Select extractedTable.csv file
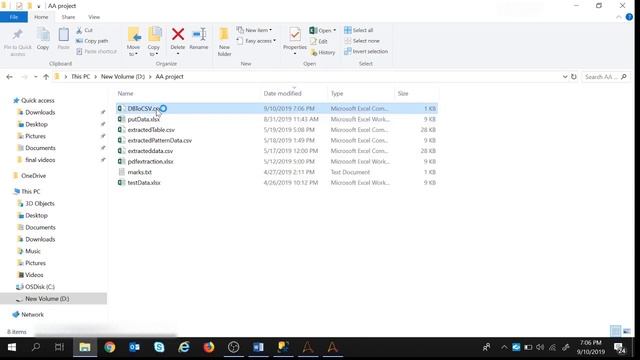The height and width of the screenshot is (360, 640). [x=277, y=130]
